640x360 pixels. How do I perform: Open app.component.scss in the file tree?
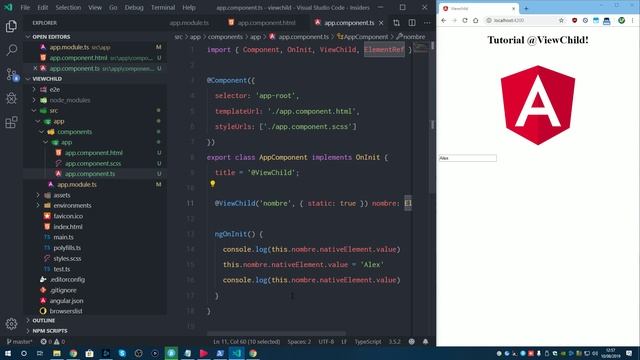[93, 163]
